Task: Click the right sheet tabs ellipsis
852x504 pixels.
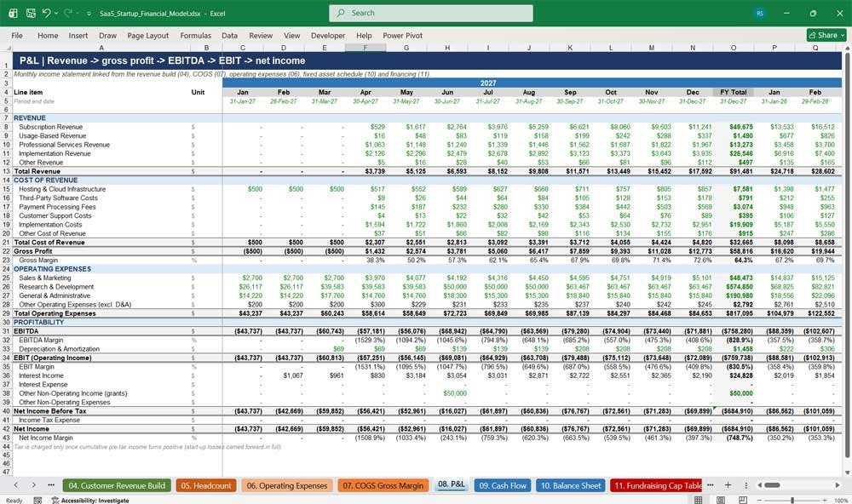Action: 711,485
